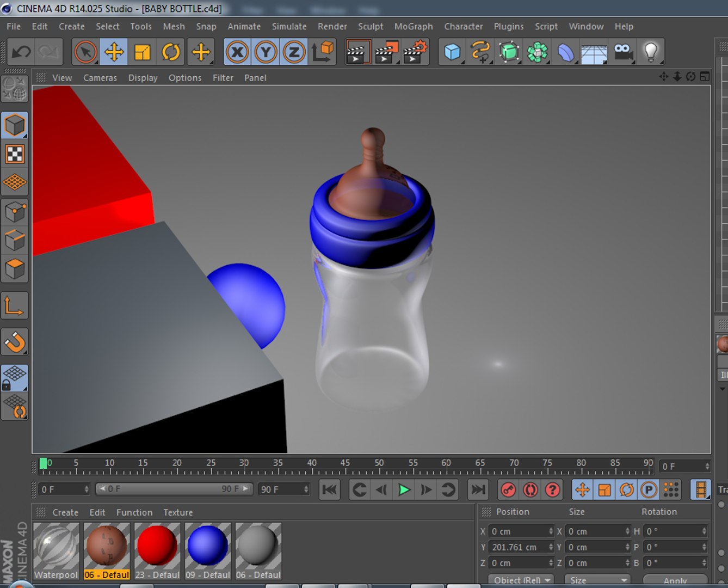Click the Position Y 201.761 cm field
This screenshot has height=588, width=728.
pyautogui.click(x=521, y=547)
